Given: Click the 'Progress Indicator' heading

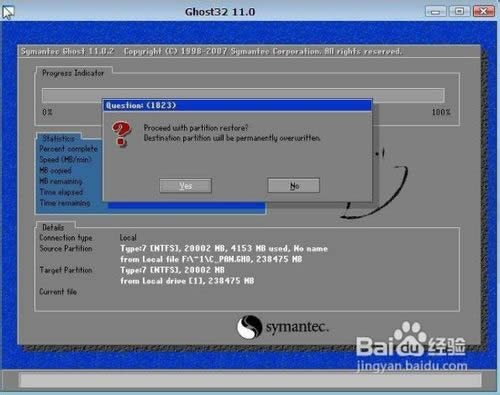Looking at the screenshot, I should [73, 73].
